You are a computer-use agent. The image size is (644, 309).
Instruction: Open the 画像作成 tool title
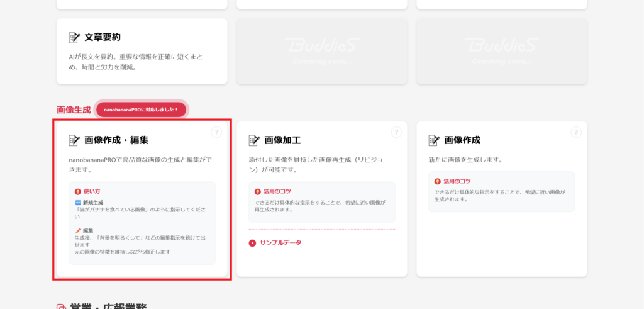(462, 140)
